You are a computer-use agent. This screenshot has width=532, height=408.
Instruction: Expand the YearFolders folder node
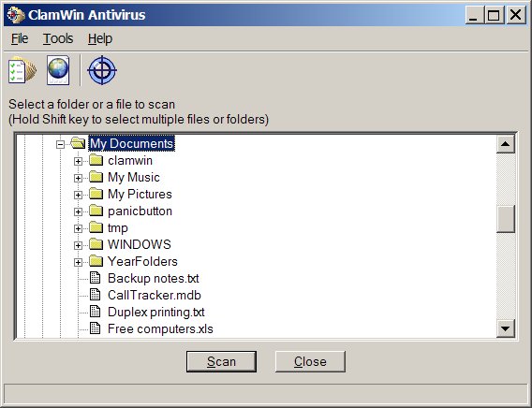78,263
